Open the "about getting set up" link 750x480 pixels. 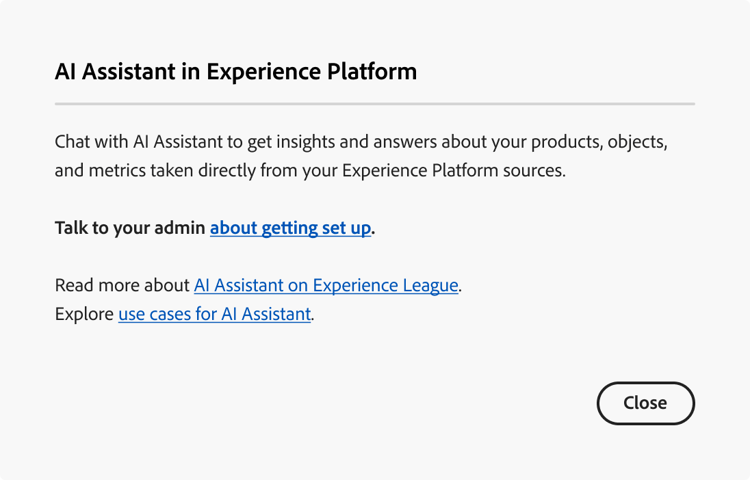pyautogui.click(x=290, y=228)
